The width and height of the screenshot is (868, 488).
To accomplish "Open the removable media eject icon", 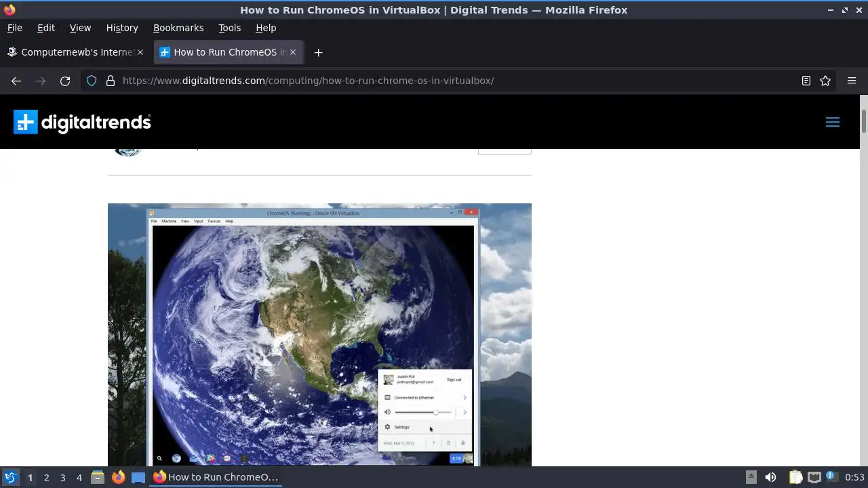I will pos(751,477).
